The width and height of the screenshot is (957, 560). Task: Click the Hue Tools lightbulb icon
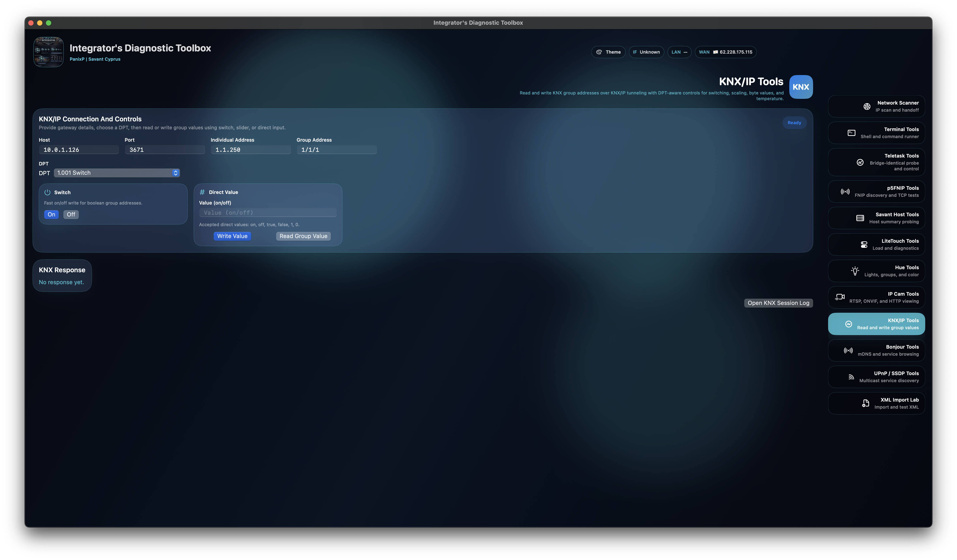(855, 271)
